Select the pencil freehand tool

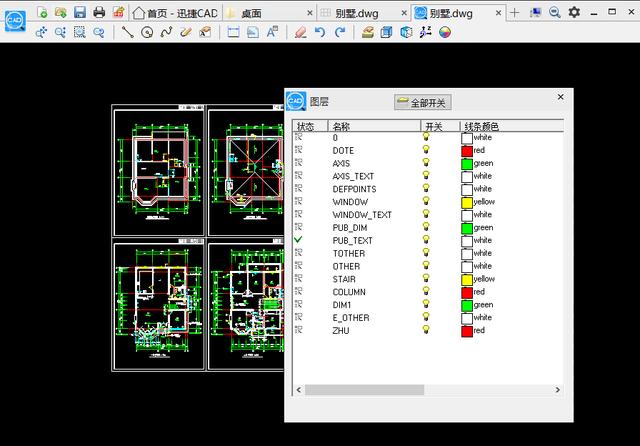[x=186, y=32]
